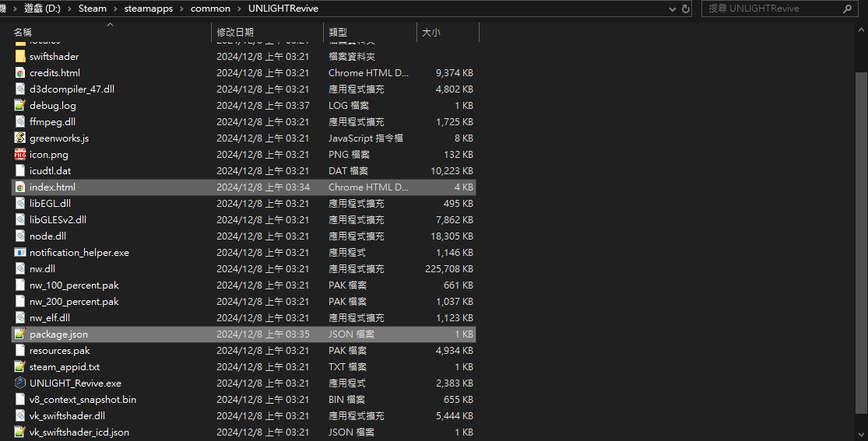Click the v8_context_snapshot.bin file icon
The height and width of the screenshot is (441, 868).
coord(20,400)
